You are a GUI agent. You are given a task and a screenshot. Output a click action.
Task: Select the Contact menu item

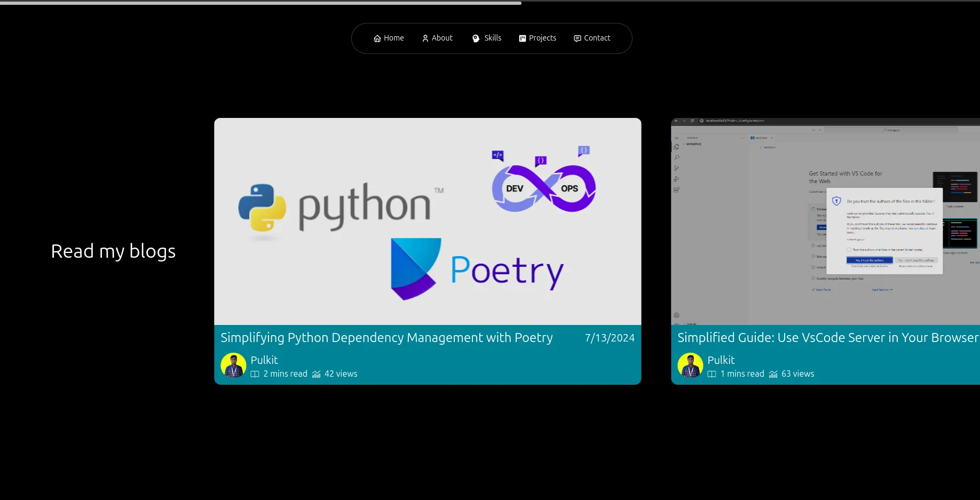[597, 38]
